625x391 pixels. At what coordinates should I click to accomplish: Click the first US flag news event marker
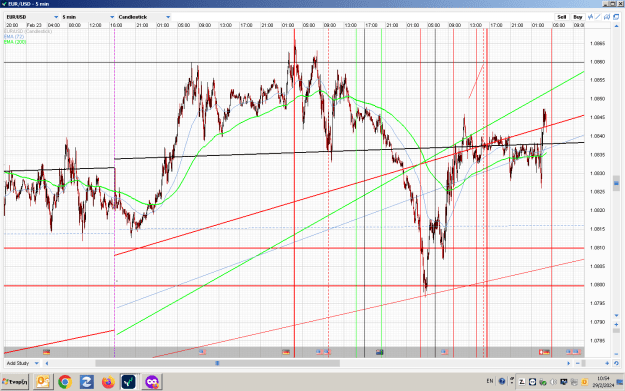coord(202,352)
